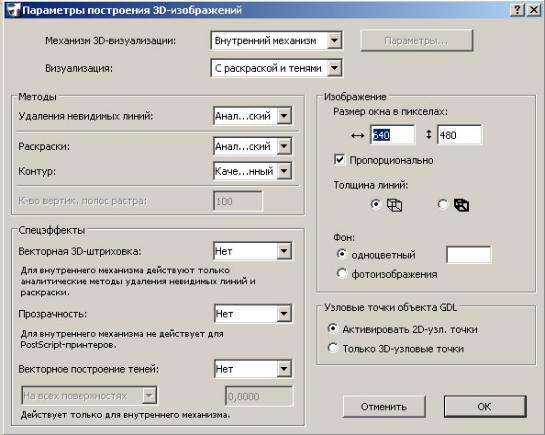Viewport: 545px width, 435px height.
Task: Open the Контур method dropdown
Action: coord(253,171)
